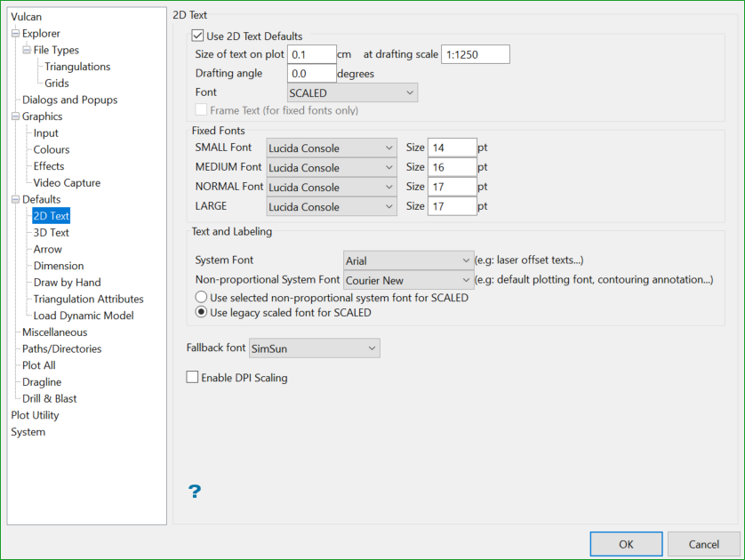Uncheck Use 2D Text Defaults checkbox
745x560 pixels.
point(197,36)
